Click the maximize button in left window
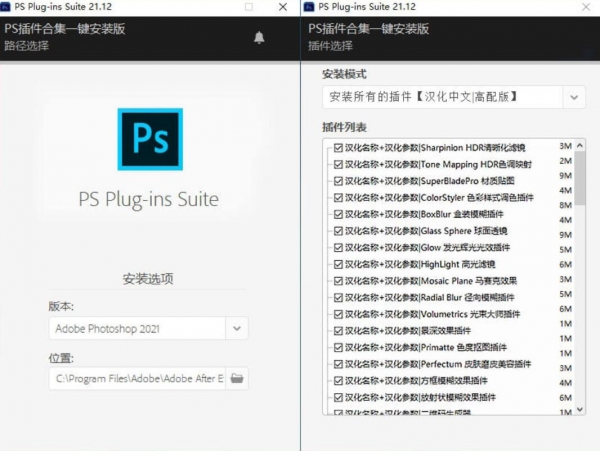Viewport: 600px width, 451px height. [249, 7]
